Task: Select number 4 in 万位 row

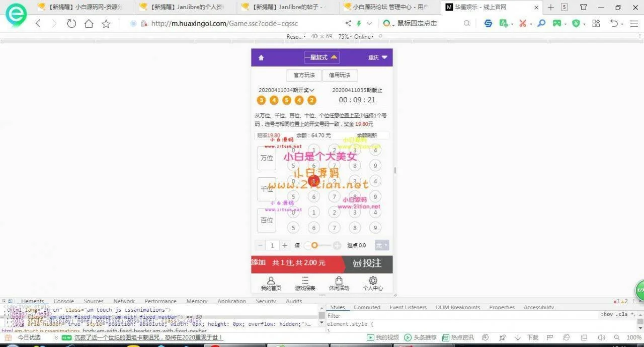Action: (x=375, y=150)
